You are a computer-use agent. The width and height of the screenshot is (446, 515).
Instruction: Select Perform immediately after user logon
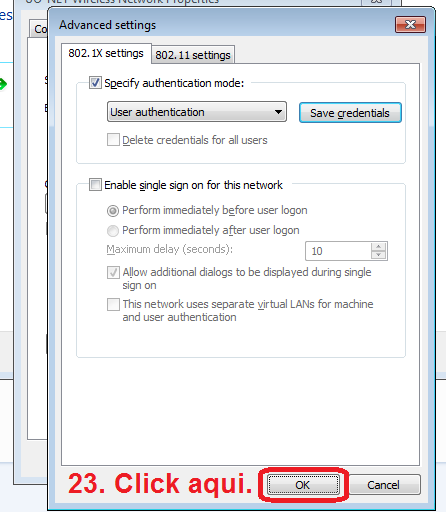pyautogui.click(x=113, y=231)
